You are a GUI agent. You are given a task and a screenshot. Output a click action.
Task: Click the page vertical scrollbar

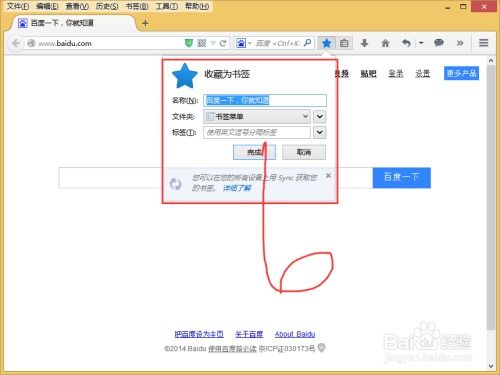490,197
